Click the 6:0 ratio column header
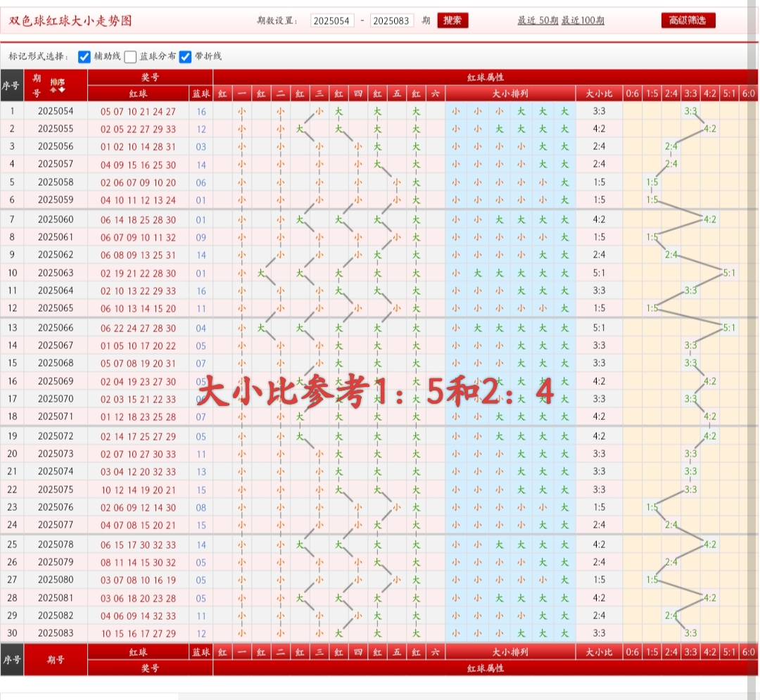Image resolution: width=760 pixels, height=700 pixels. click(x=749, y=92)
